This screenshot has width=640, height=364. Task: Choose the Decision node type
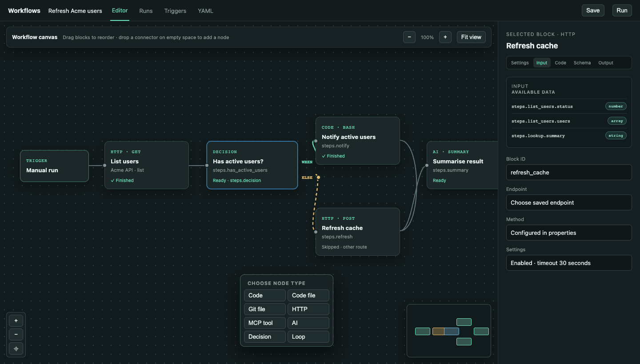(x=265, y=337)
